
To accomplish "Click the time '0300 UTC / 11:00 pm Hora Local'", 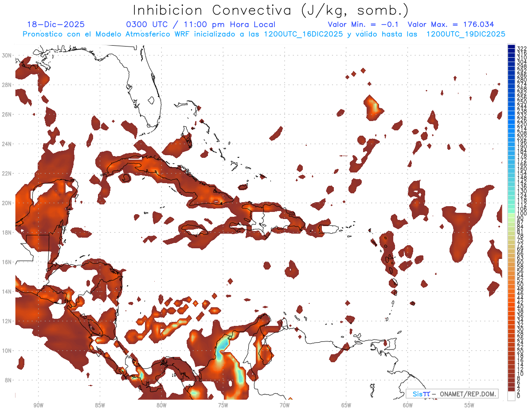I will click(x=201, y=25).
